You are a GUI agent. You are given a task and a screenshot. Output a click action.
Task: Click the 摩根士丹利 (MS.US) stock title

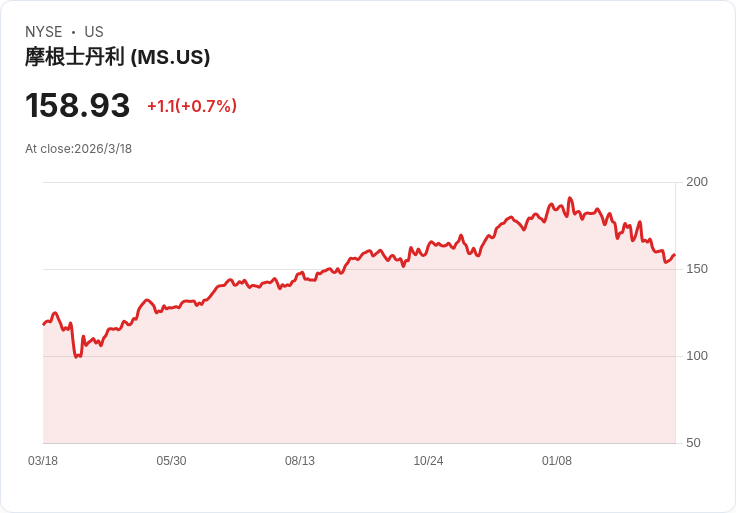[x=117, y=57]
